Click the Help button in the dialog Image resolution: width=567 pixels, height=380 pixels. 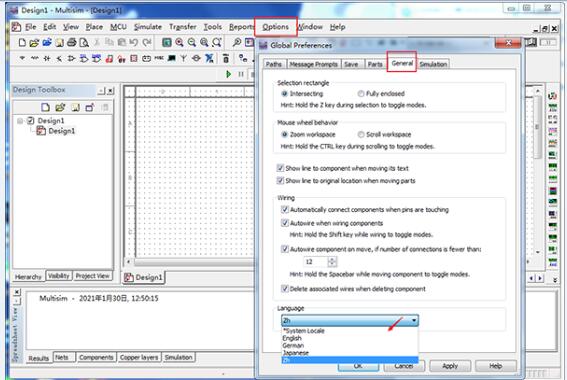(x=495, y=366)
